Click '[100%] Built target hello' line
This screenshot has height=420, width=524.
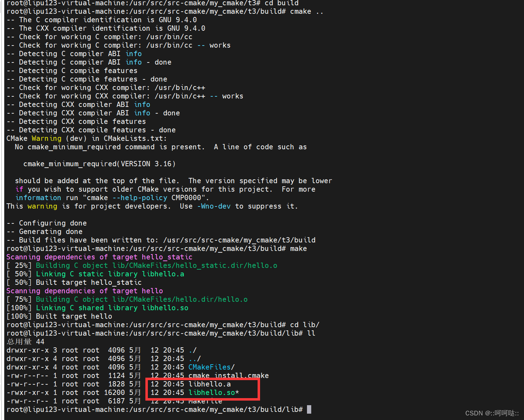tap(59, 316)
